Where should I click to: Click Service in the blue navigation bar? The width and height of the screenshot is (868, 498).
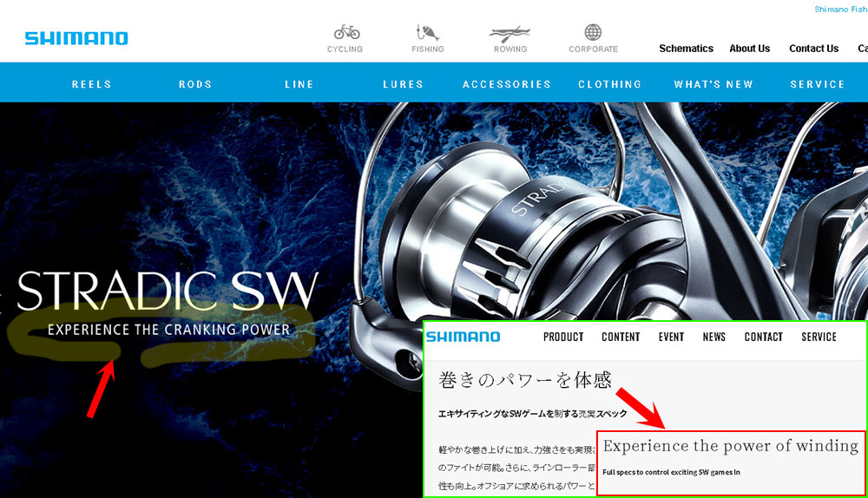(x=818, y=84)
